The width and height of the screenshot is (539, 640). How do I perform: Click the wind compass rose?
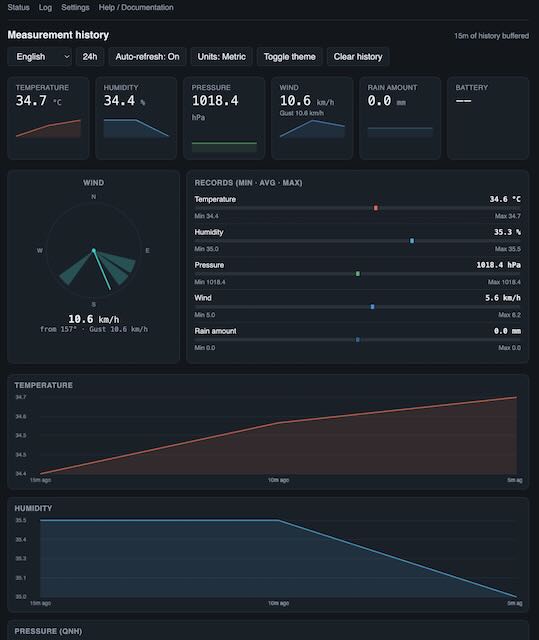click(93, 251)
